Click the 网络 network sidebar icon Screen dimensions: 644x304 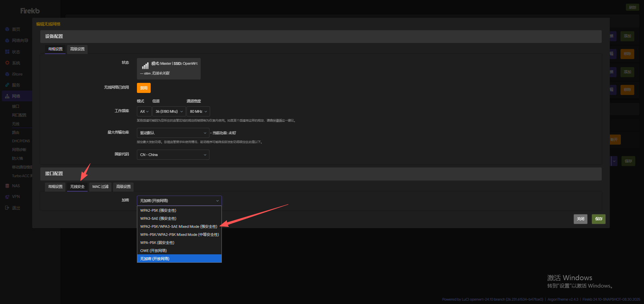point(7,96)
